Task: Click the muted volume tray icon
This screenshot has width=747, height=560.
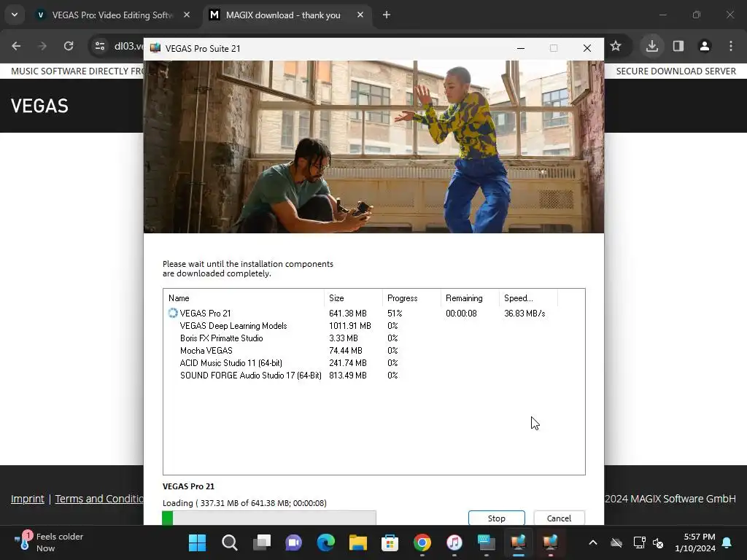Action: [x=659, y=542]
